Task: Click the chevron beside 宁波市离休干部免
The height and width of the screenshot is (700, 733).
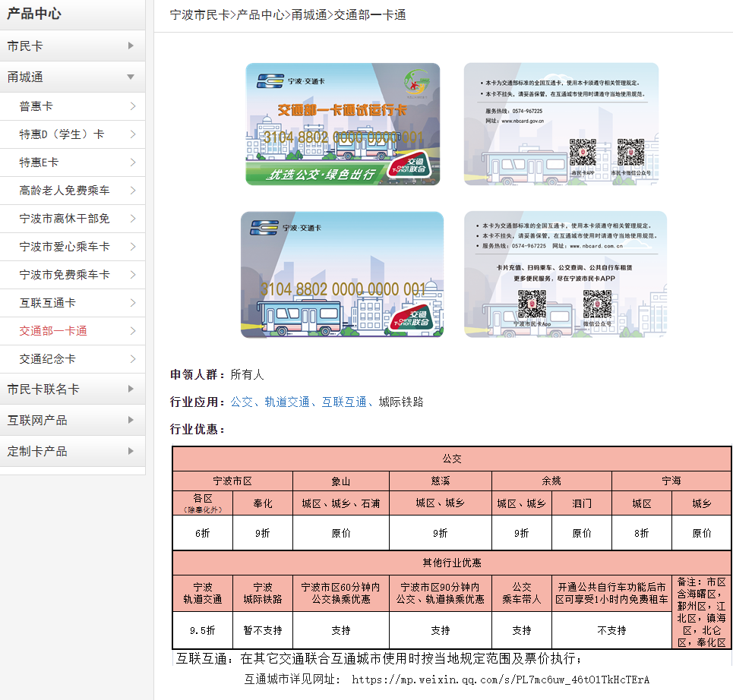Action: pos(133,219)
